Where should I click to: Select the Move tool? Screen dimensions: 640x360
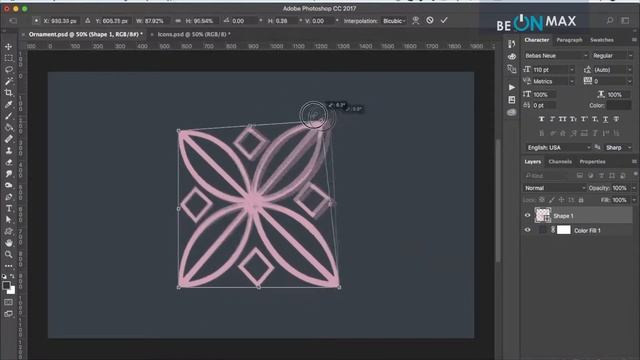pyautogui.click(x=9, y=47)
